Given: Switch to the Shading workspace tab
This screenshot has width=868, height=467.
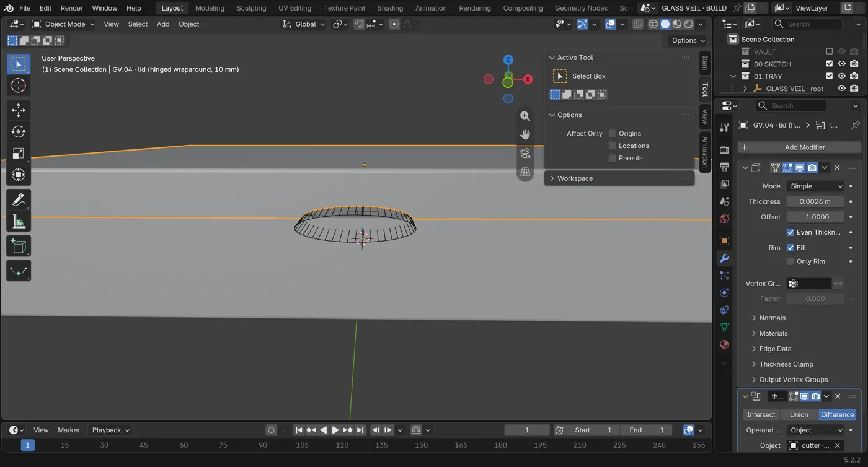Looking at the screenshot, I should [x=390, y=8].
